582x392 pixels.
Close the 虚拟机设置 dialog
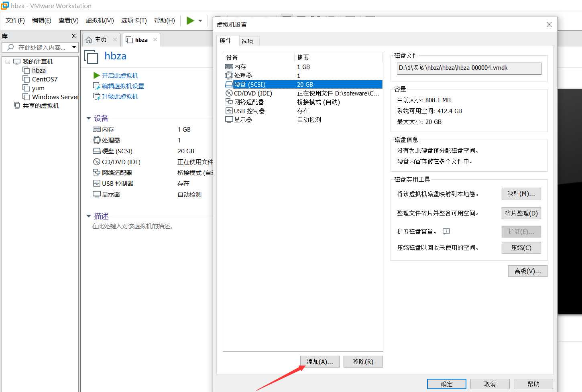[x=549, y=24]
